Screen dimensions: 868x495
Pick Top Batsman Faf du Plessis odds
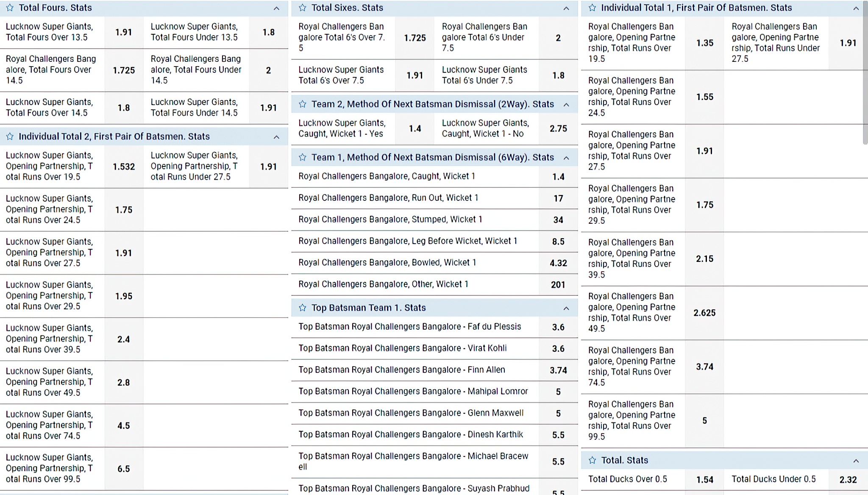coord(558,327)
